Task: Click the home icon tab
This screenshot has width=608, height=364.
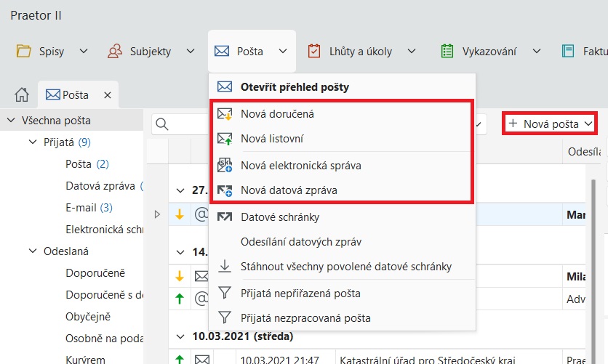Action: [22, 94]
